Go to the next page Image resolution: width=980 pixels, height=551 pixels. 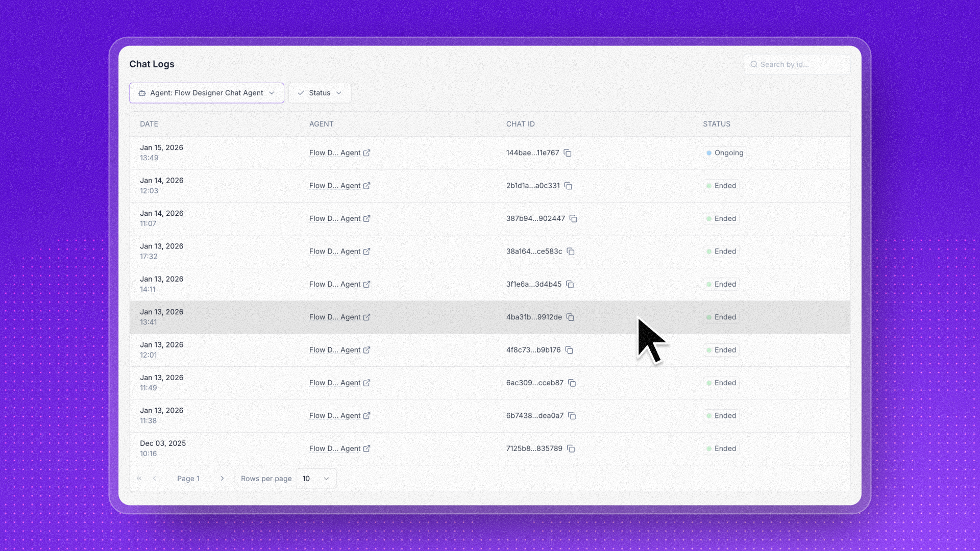point(222,479)
